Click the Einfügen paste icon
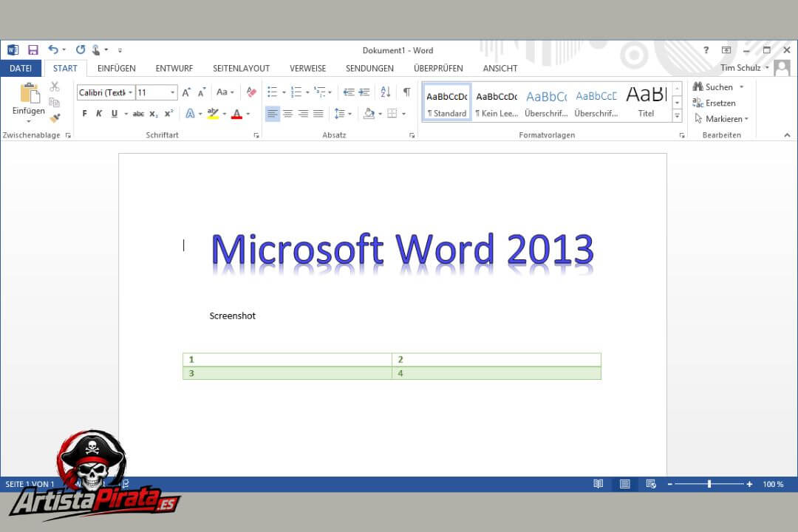Screen dimensions: 798x532 (x=29, y=94)
